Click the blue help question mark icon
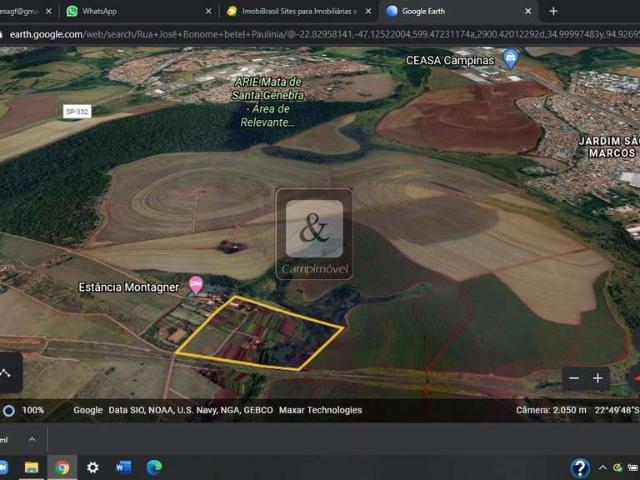 point(580,468)
